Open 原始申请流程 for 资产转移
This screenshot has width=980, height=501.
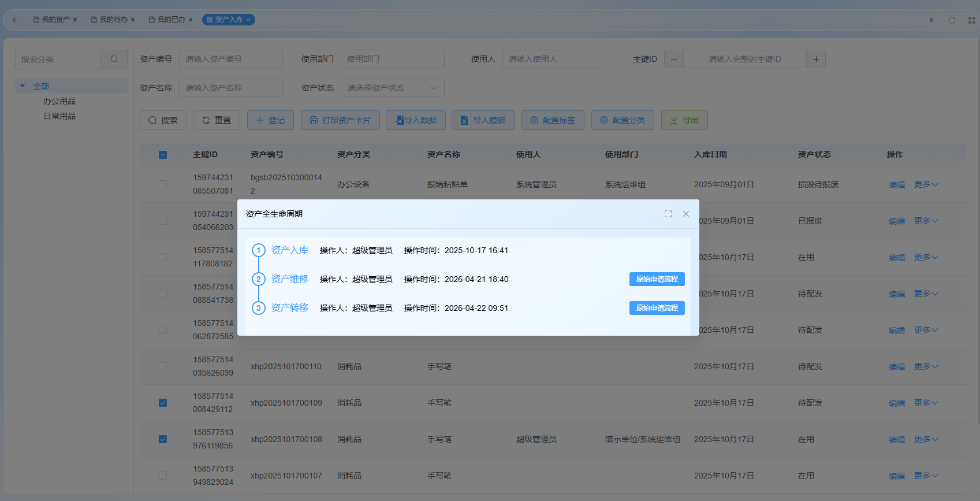(x=657, y=308)
